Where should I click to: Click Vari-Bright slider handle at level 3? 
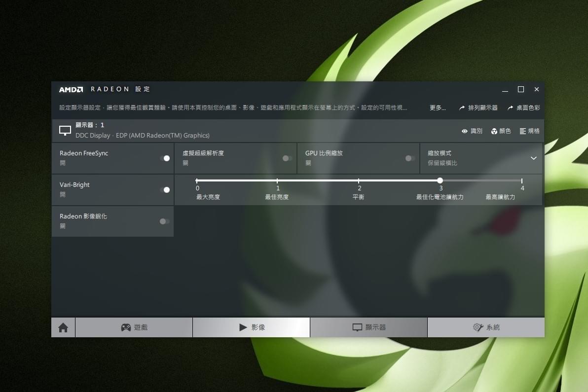coord(440,180)
